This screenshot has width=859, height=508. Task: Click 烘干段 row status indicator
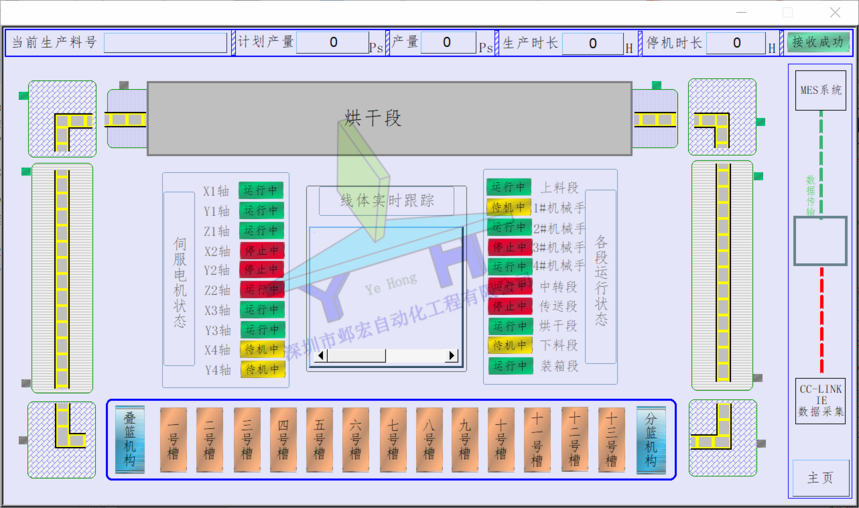point(510,326)
